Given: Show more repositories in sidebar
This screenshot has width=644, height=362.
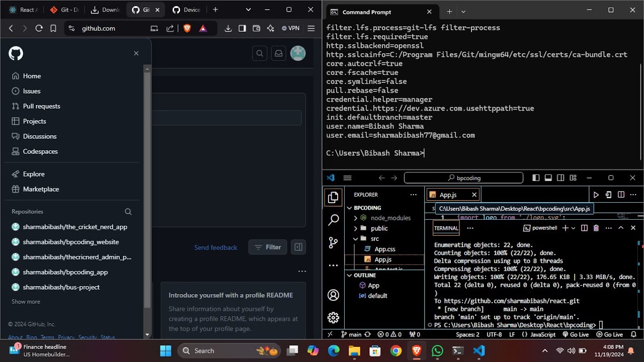Looking at the screenshot, I should [26, 302].
